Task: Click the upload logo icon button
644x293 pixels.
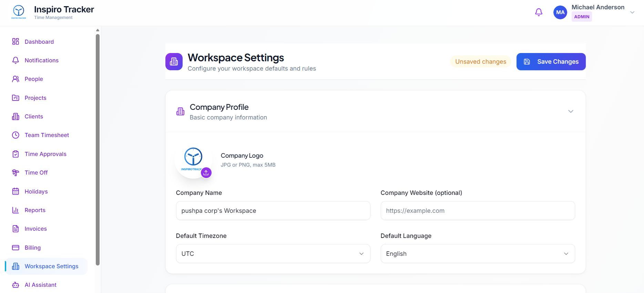Action: tap(206, 172)
